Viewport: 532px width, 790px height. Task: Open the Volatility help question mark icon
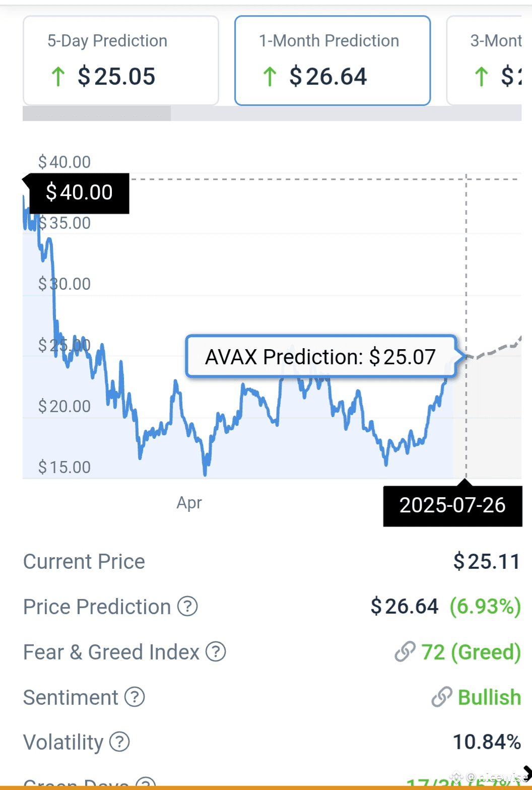119,742
